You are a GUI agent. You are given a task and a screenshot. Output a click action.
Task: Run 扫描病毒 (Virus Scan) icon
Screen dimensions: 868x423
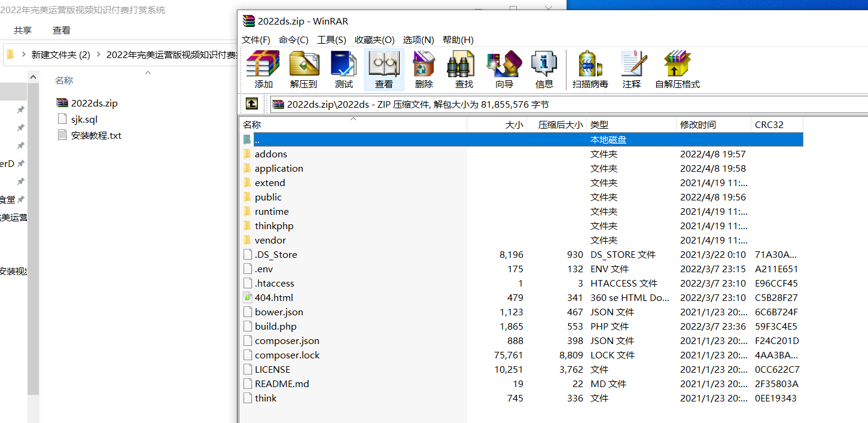589,66
